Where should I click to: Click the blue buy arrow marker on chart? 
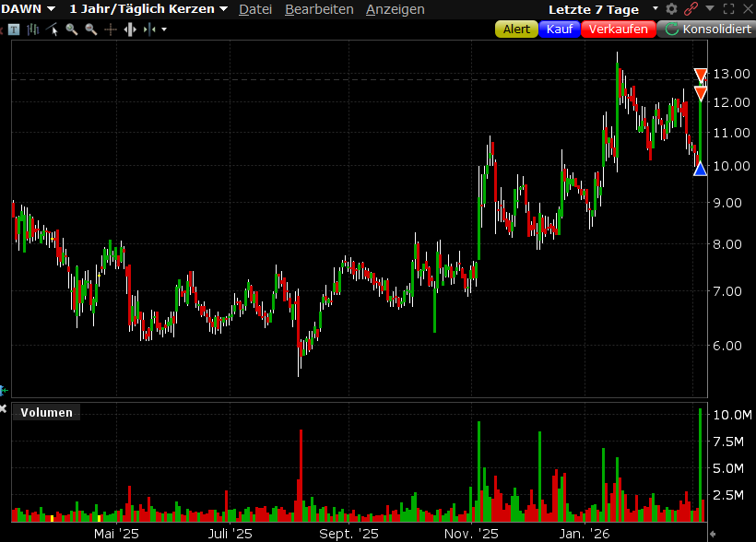click(700, 168)
